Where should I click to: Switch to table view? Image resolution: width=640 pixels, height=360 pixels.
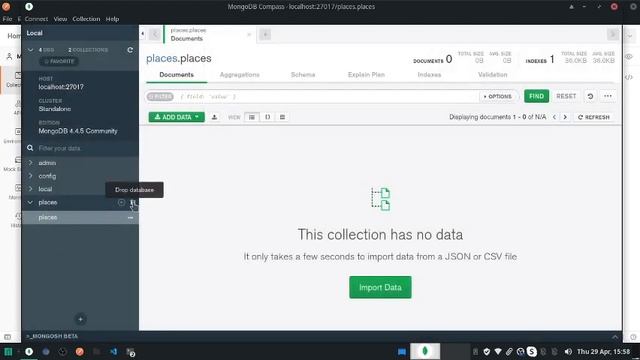282,117
